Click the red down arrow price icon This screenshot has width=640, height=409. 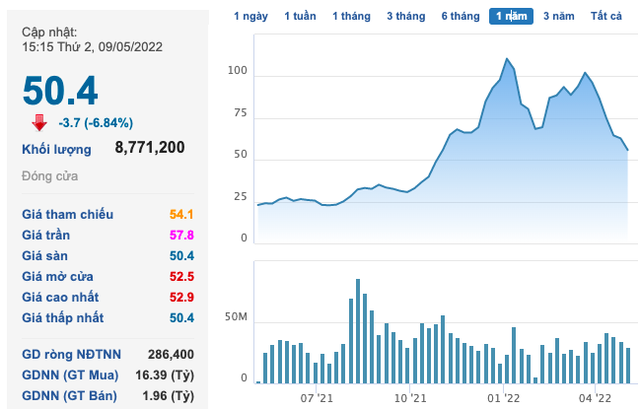click(39, 123)
